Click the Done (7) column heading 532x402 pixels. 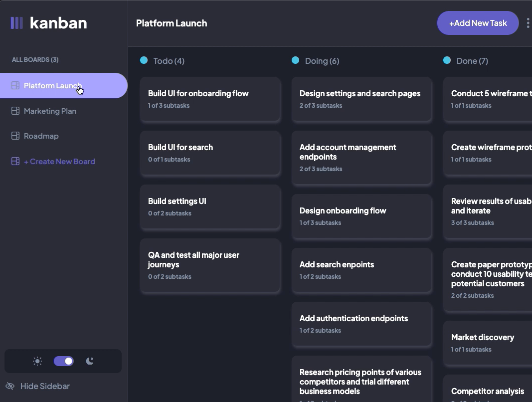[472, 61]
